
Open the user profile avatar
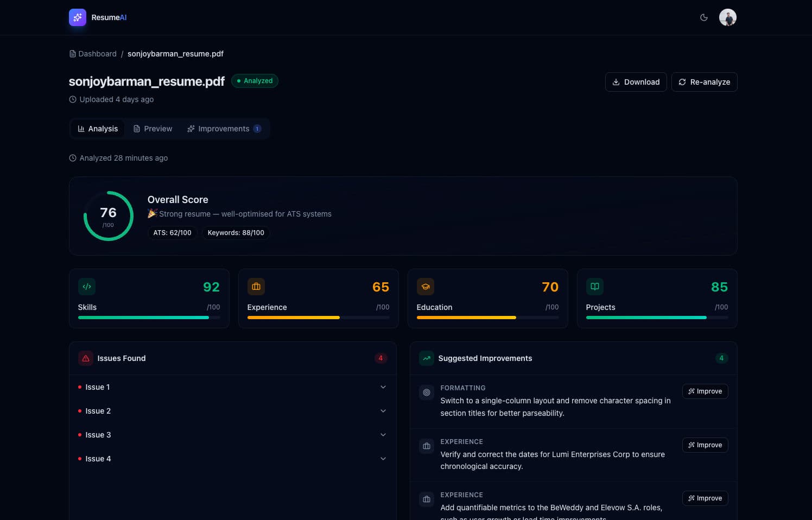[727, 17]
